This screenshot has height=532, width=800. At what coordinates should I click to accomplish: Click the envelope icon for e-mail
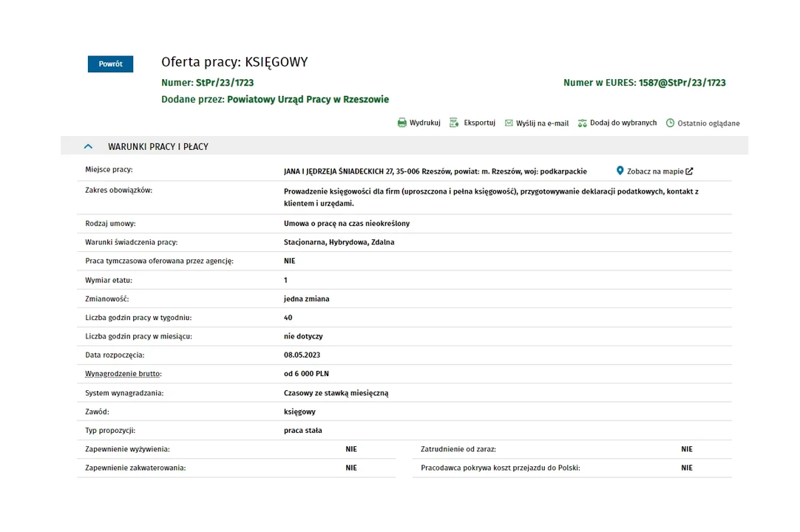point(509,123)
